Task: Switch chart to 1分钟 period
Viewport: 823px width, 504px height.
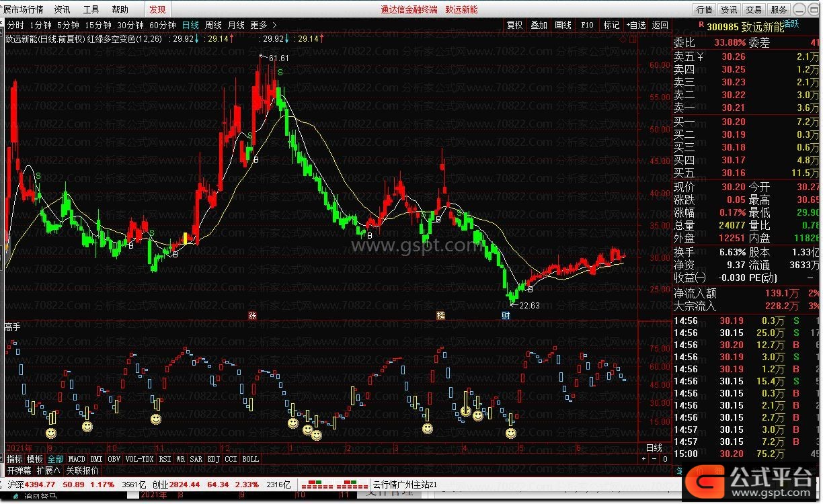Action: (x=40, y=25)
